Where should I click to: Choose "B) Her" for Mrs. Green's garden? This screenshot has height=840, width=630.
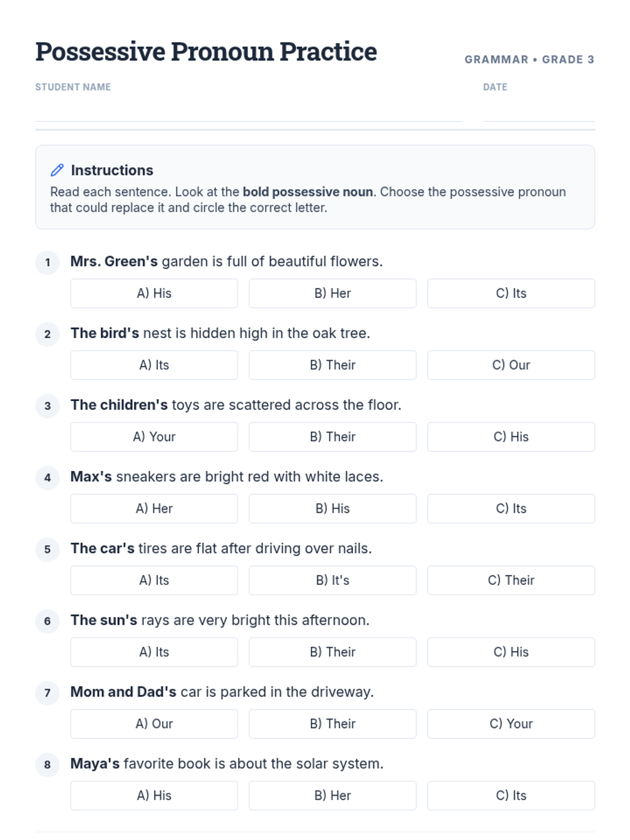(332, 293)
